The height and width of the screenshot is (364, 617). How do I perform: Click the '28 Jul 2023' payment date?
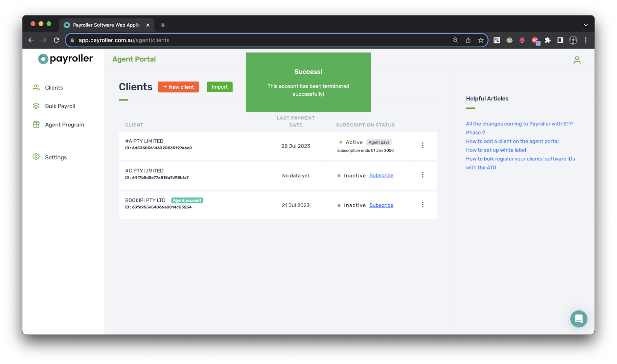[x=295, y=146]
